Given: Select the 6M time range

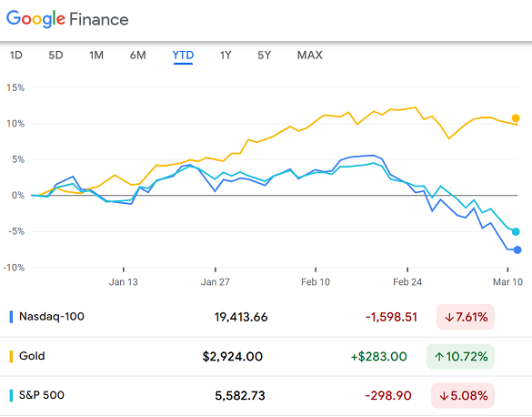Looking at the screenshot, I should 137,55.
